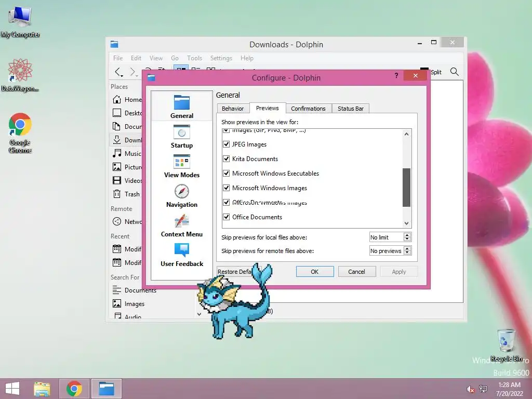Increase the local files preview size limit
Screen dimensions: 532x399
(407, 235)
